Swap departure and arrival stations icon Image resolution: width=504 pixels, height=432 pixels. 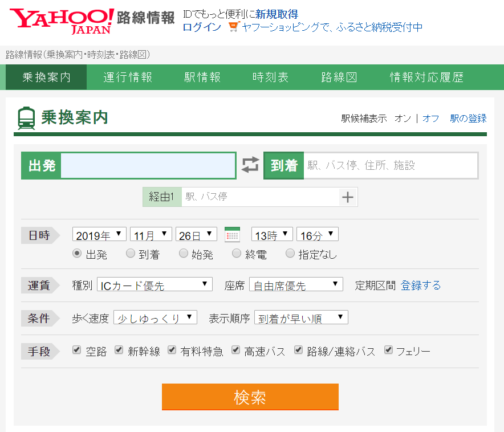click(250, 165)
